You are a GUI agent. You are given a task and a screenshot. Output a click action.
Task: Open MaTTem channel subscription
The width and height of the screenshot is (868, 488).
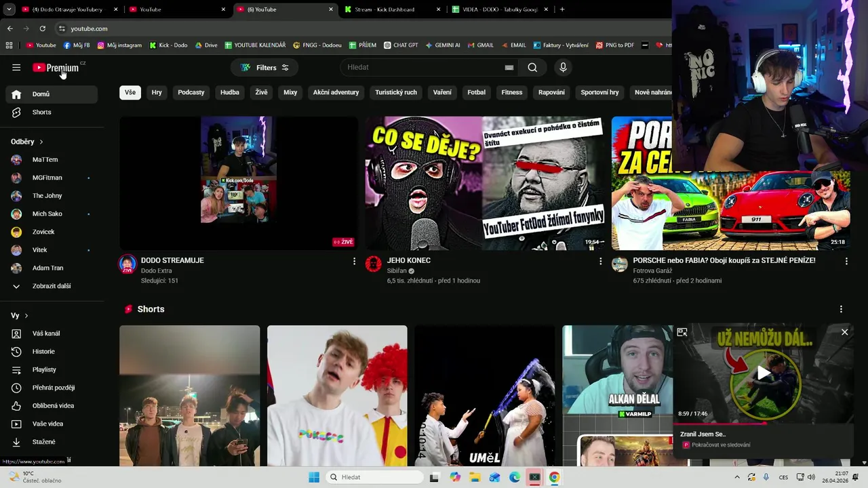coord(52,159)
